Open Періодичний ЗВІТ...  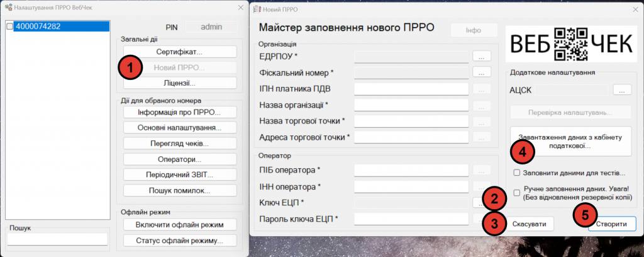tap(180, 174)
